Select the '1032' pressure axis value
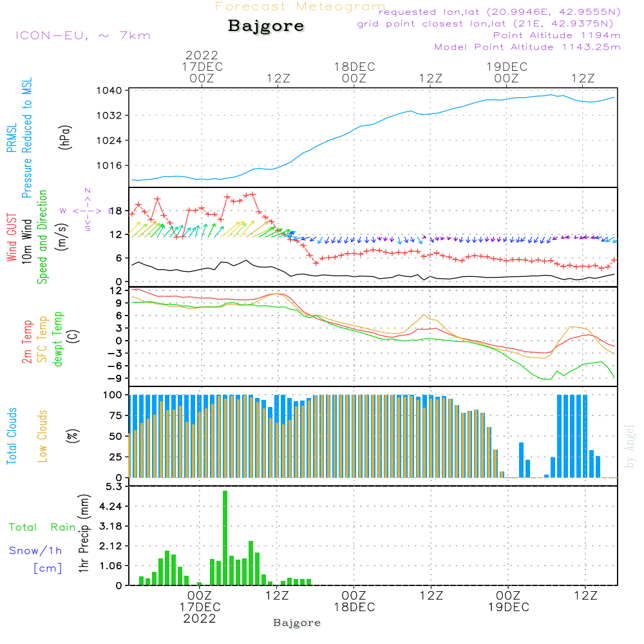644x644 pixels. (109, 115)
